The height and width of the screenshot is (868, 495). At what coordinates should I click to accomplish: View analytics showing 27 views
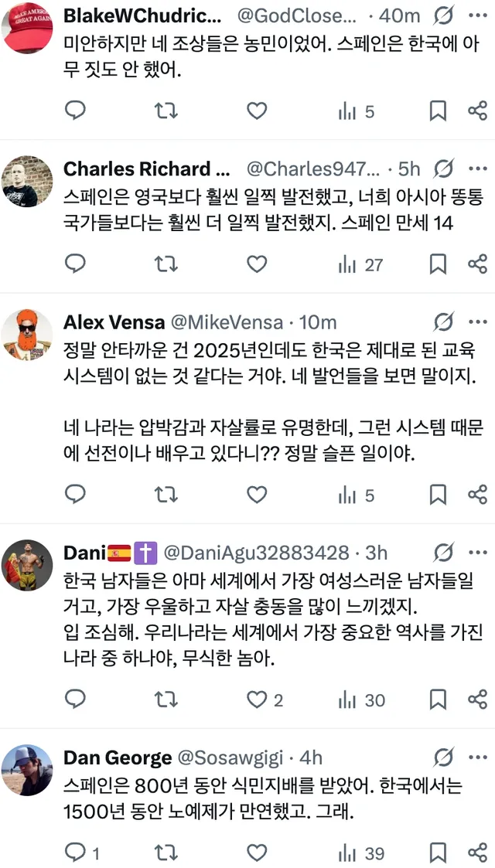pyautogui.click(x=360, y=264)
